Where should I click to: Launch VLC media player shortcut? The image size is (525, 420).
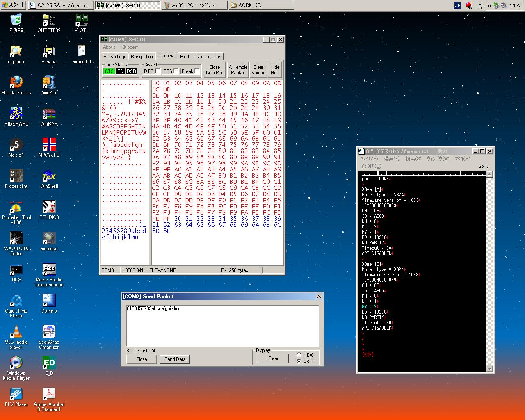(x=16, y=332)
